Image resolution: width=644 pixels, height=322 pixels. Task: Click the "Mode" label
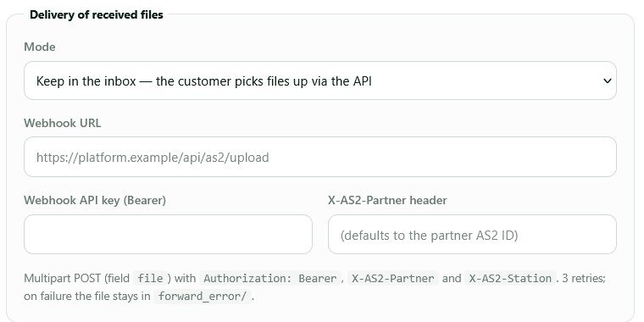coord(40,47)
